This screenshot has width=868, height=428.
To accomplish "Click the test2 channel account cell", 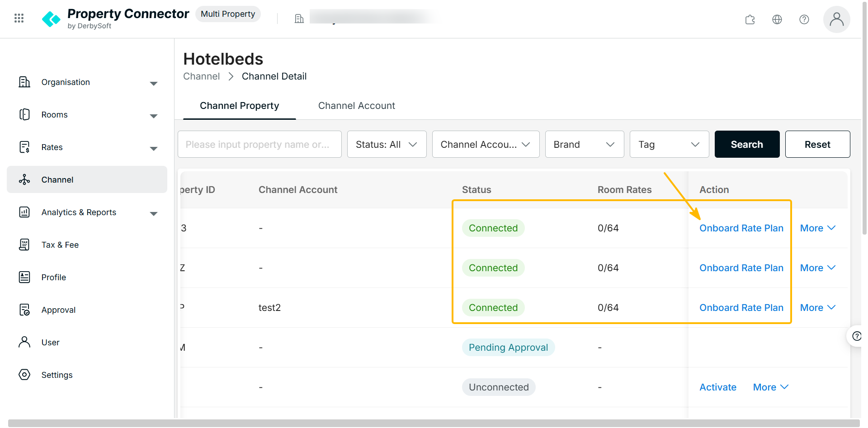I will point(269,308).
